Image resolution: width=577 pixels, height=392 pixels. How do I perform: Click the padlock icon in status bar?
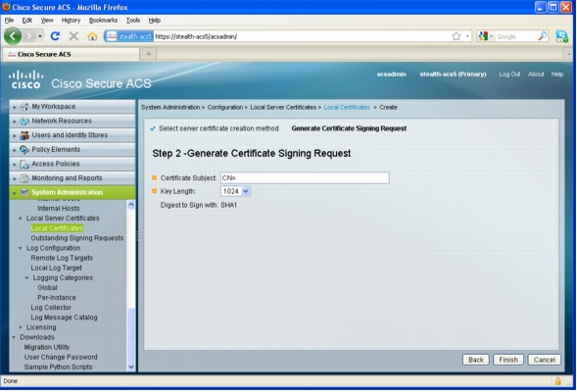pyautogui.click(x=557, y=381)
